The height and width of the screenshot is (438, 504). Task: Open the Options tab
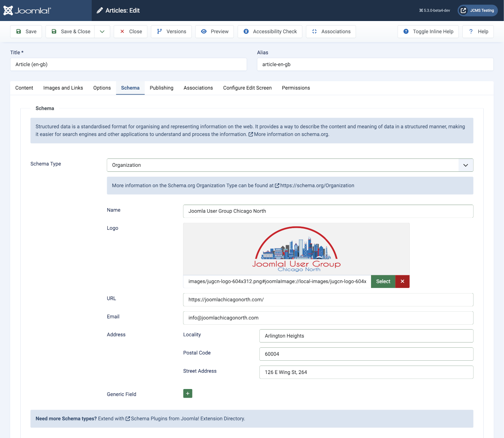[x=102, y=88]
